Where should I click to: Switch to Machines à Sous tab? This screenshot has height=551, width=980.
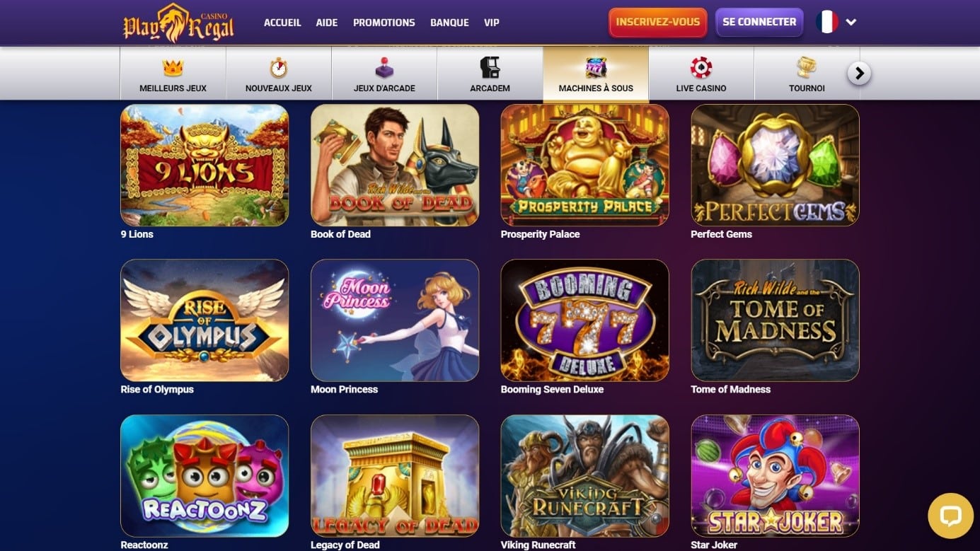coord(596,74)
